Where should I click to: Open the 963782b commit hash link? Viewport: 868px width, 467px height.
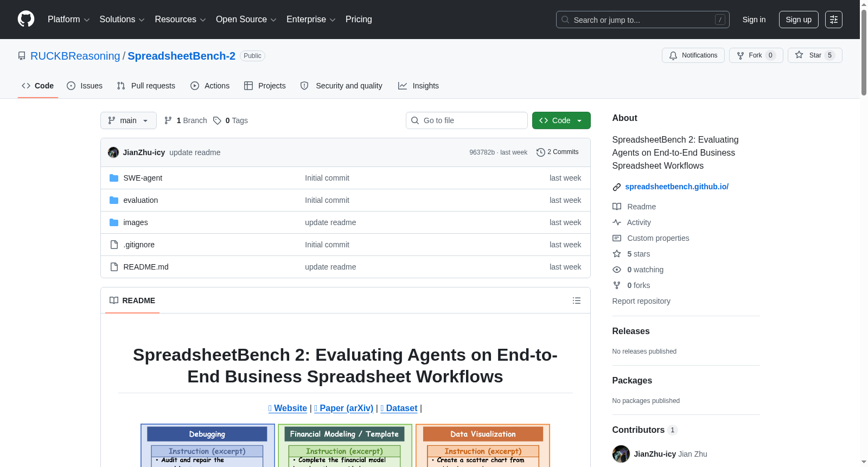(x=482, y=152)
